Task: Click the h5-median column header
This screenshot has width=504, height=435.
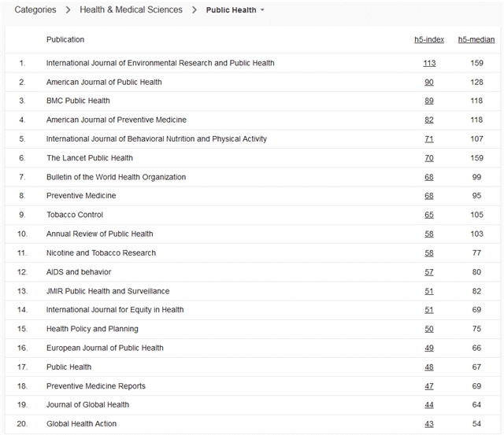Action: click(x=476, y=39)
